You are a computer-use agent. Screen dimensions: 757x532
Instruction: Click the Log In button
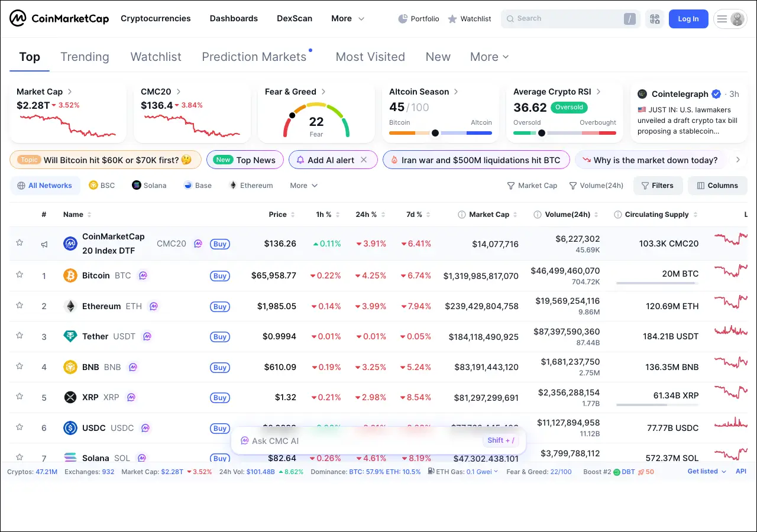(x=688, y=19)
